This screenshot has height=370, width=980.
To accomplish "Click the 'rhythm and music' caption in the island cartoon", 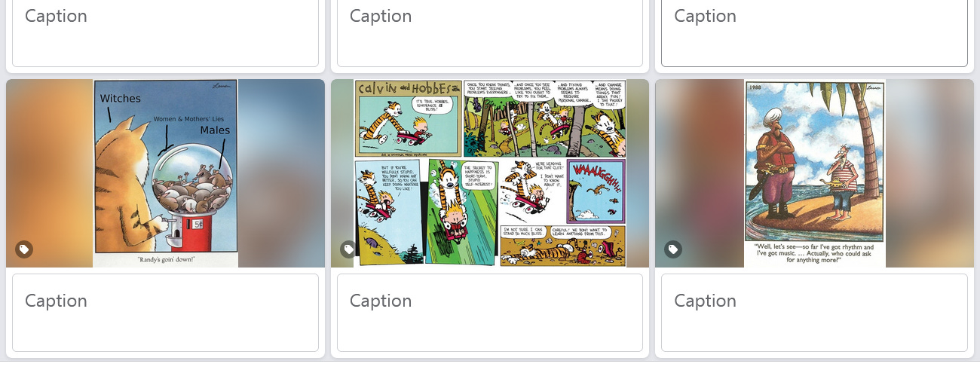I will click(x=814, y=253).
